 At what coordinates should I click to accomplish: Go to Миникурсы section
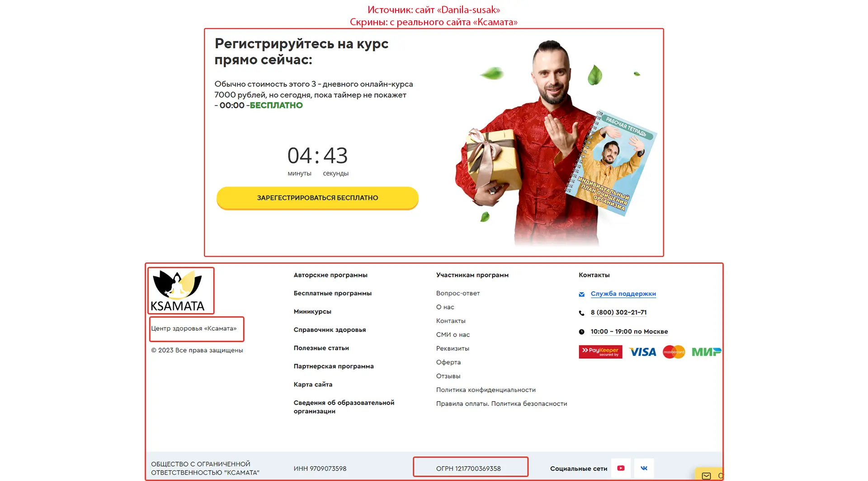(312, 312)
